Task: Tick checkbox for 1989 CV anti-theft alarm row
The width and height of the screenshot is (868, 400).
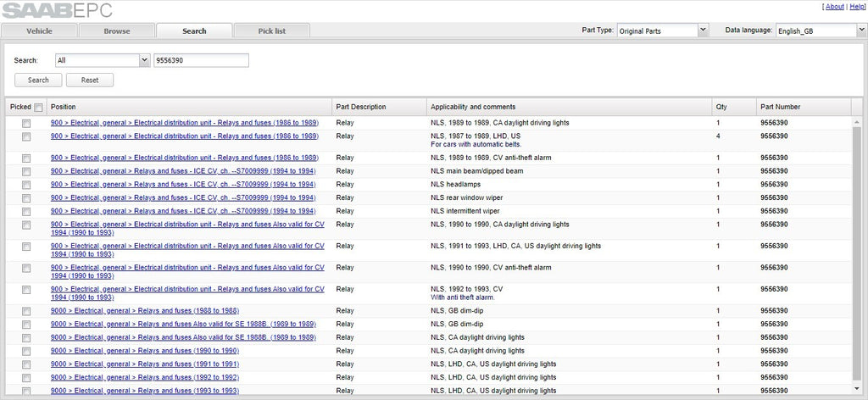Action: (x=26, y=158)
